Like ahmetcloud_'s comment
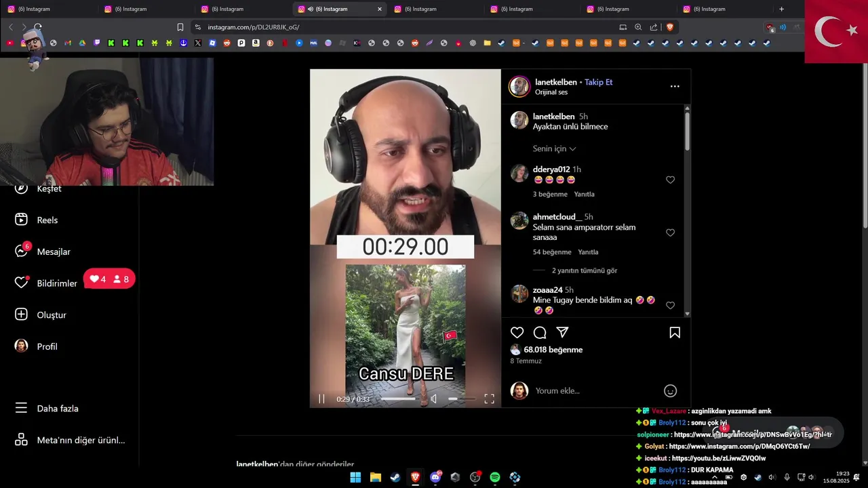Screen dimensions: 868x488 [670, 232]
